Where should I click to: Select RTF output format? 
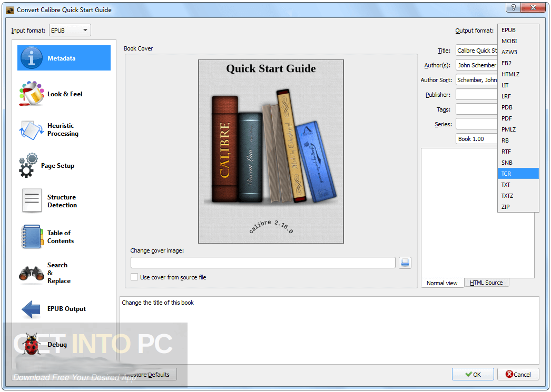pyautogui.click(x=518, y=152)
